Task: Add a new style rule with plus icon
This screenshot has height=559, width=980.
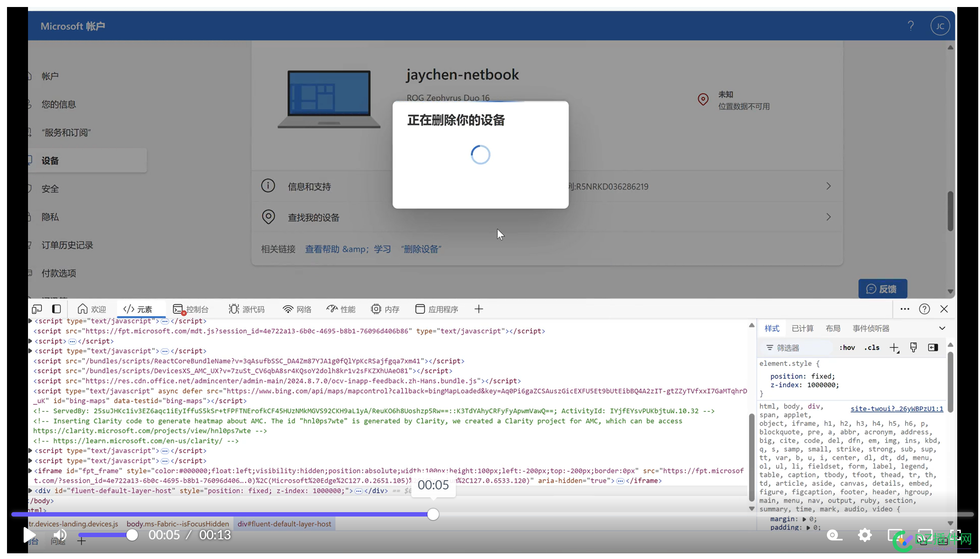Action: [894, 348]
